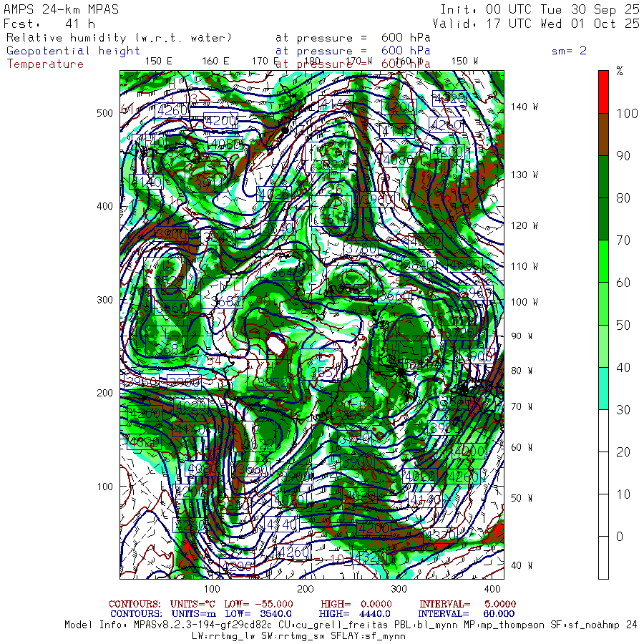Image resolution: width=644 pixels, height=644 pixels.
Task: Click the "140 W" longitude label right of map
Action: pos(524,107)
